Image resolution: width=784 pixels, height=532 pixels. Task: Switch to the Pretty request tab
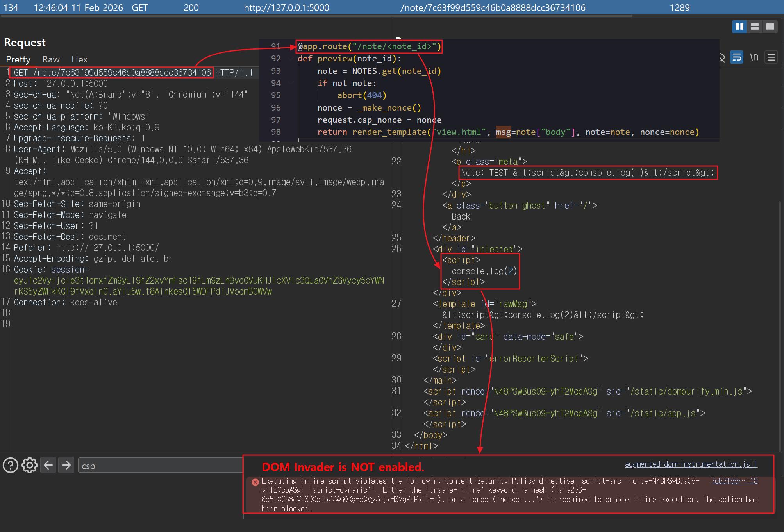pyautogui.click(x=18, y=59)
